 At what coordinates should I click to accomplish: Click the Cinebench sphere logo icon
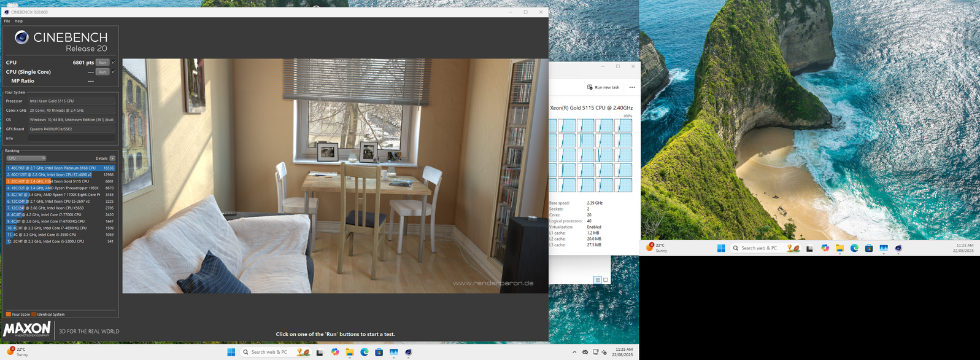click(21, 37)
